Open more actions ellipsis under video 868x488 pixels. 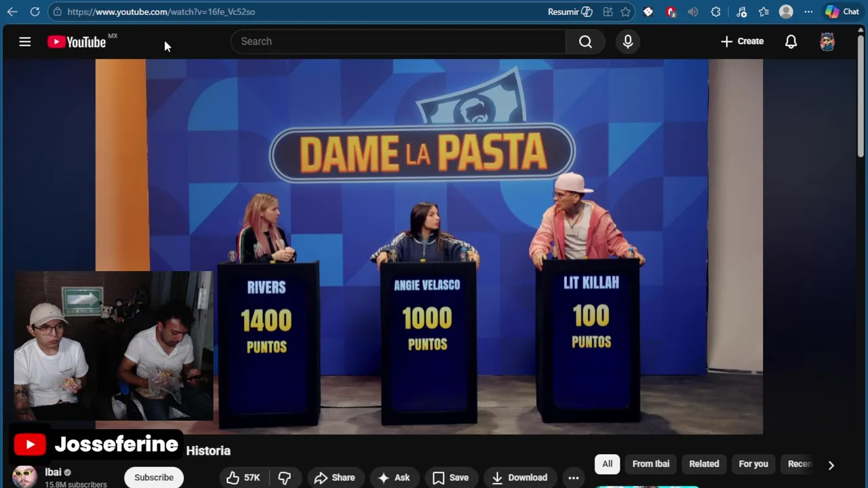point(574,478)
